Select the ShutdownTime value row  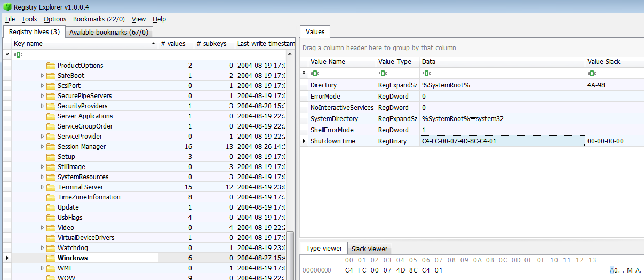point(472,141)
